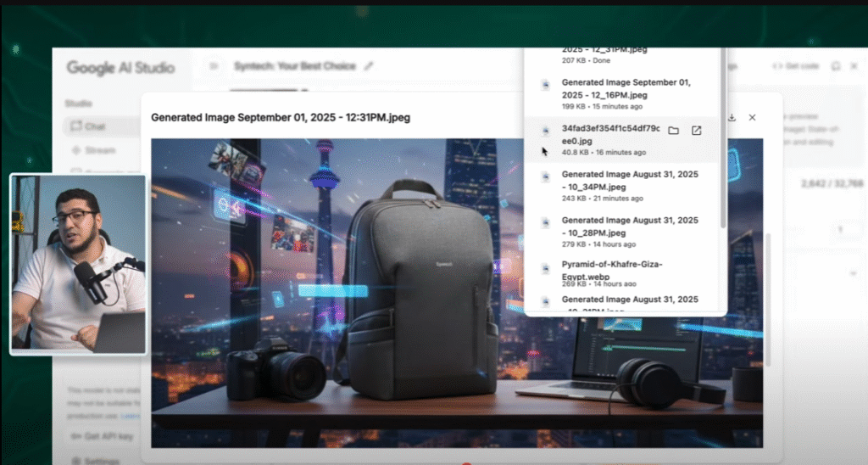Toggle the sidebar collapse icon beside title
Image resolution: width=868 pixels, height=465 pixels.
click(x=214, y=66)
